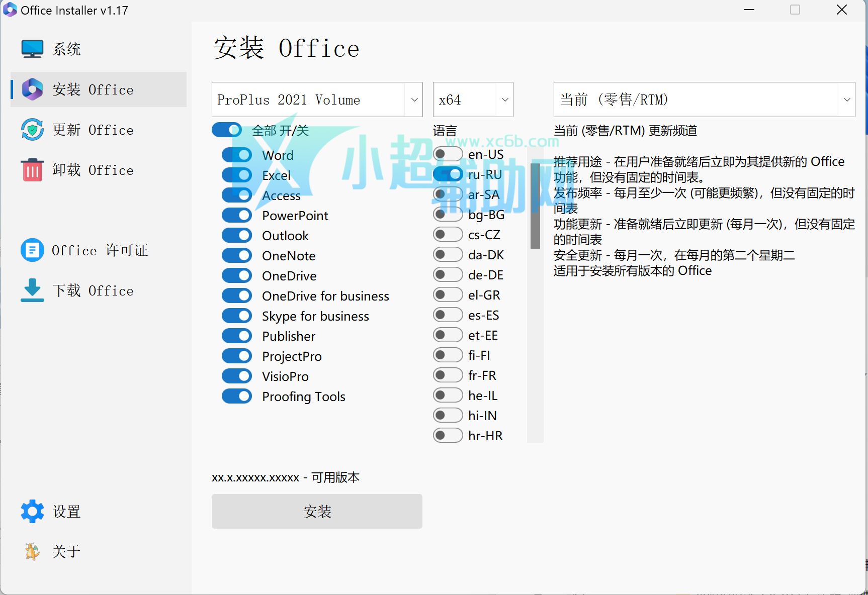Disable the PowerPoint switch
The width and height of the screenshot is (868, 595).
pyautogui.click(x=237, y=215)
